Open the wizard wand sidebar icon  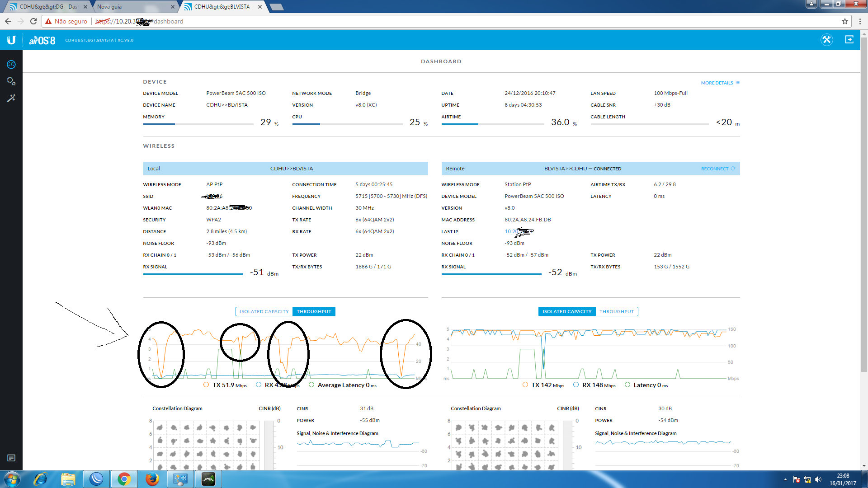11,98
